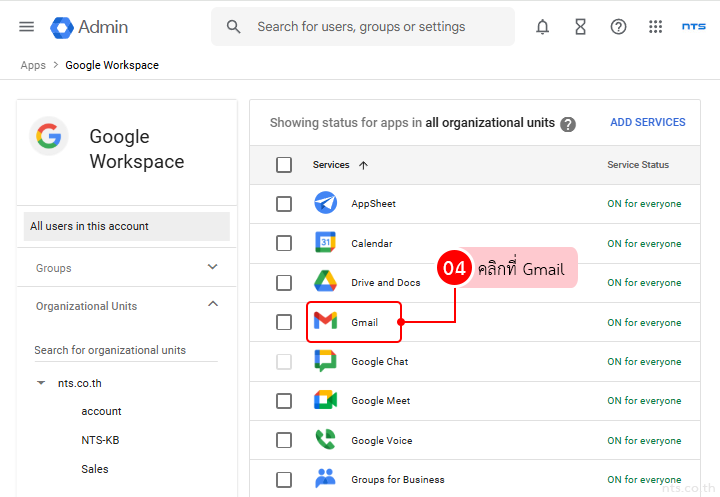Open the notifications bell
Viewport: 720px width, 497px height.
pos(542,27)
